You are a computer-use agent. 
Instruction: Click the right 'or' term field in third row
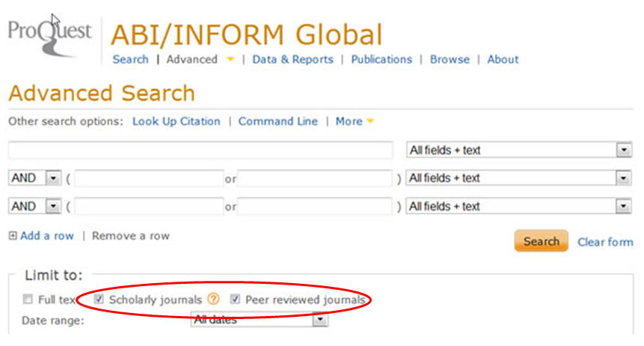coord(315,206)
